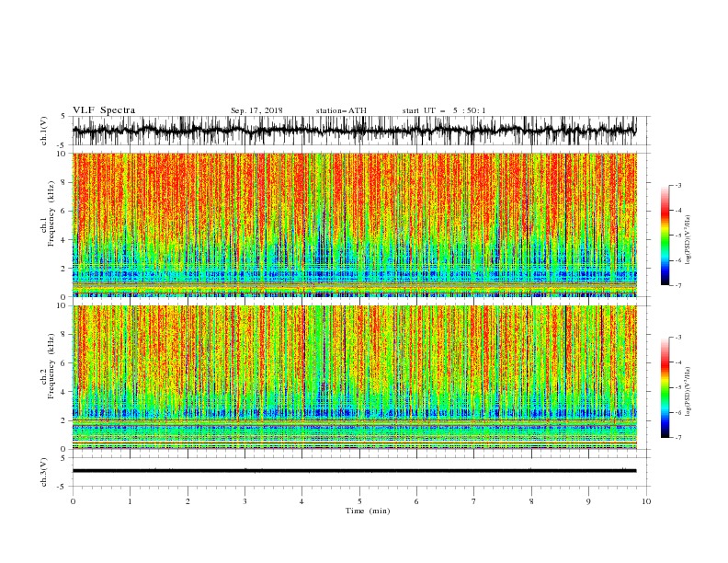Click the ch.3 flat voltage trace
The height and width of the screenshot is (563, 728).
click(x=354, y=471)
